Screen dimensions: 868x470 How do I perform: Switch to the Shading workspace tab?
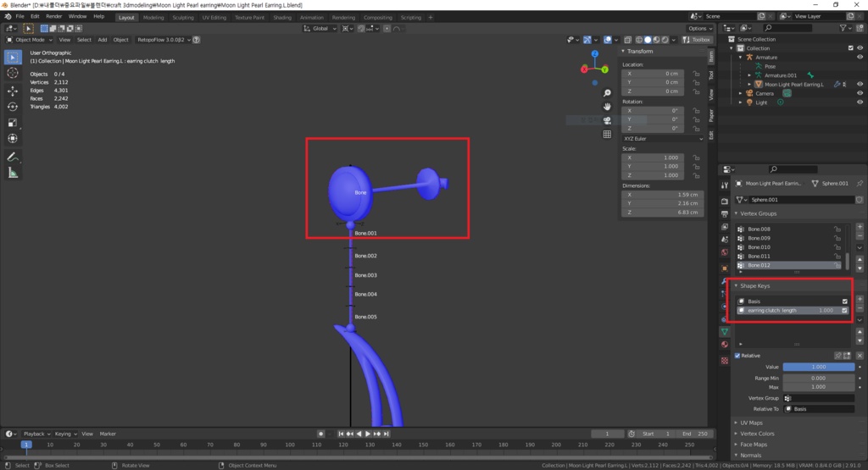coord(281,17)
